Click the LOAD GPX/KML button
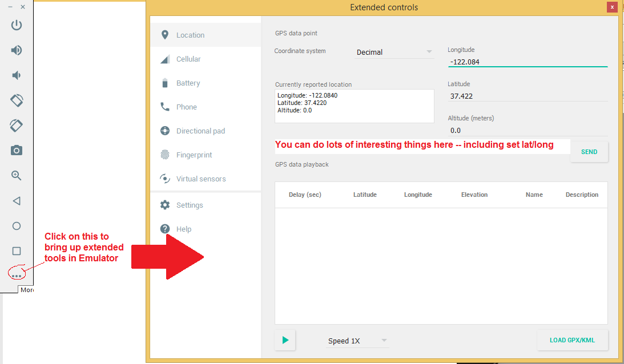This screenshot has width=624, height=364. [572, 340]
